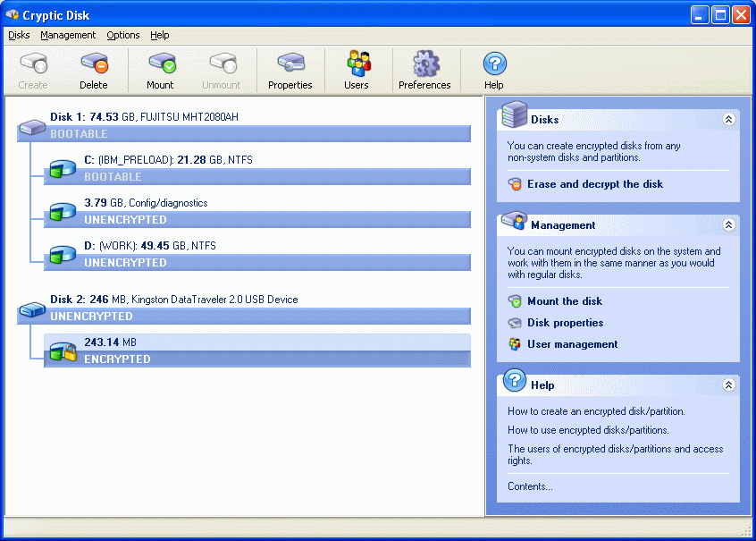Click the Mount toolbar icon
The image size is (756, 541).
[161, 64]
